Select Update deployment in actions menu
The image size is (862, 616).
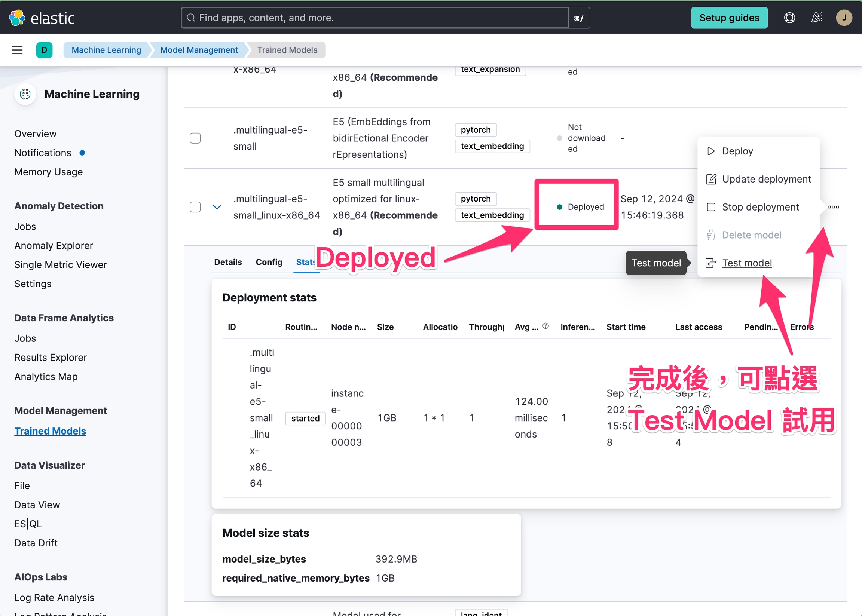click(766, 179)
